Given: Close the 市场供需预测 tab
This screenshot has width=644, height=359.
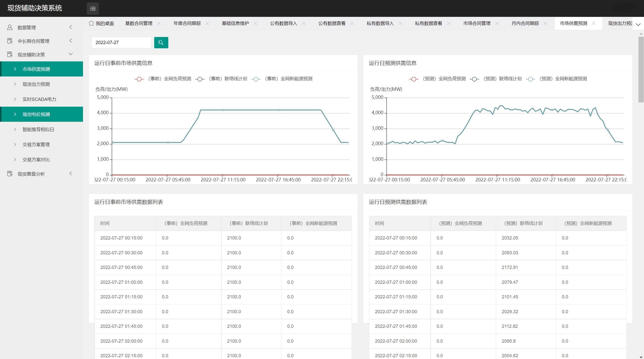Looking at the screenshot, I should 593,23.
